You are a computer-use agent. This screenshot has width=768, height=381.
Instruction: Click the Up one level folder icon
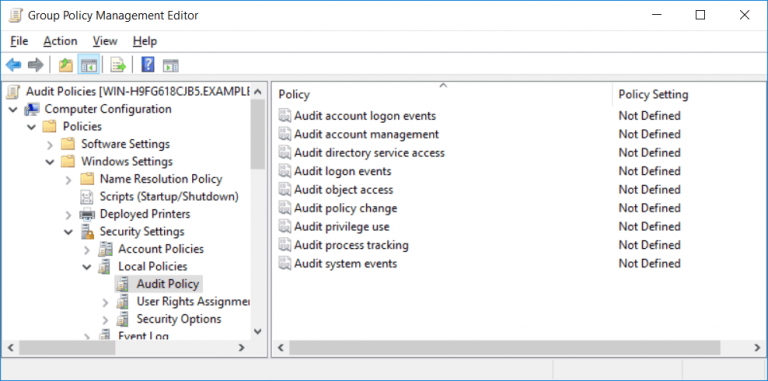point(66,65)
